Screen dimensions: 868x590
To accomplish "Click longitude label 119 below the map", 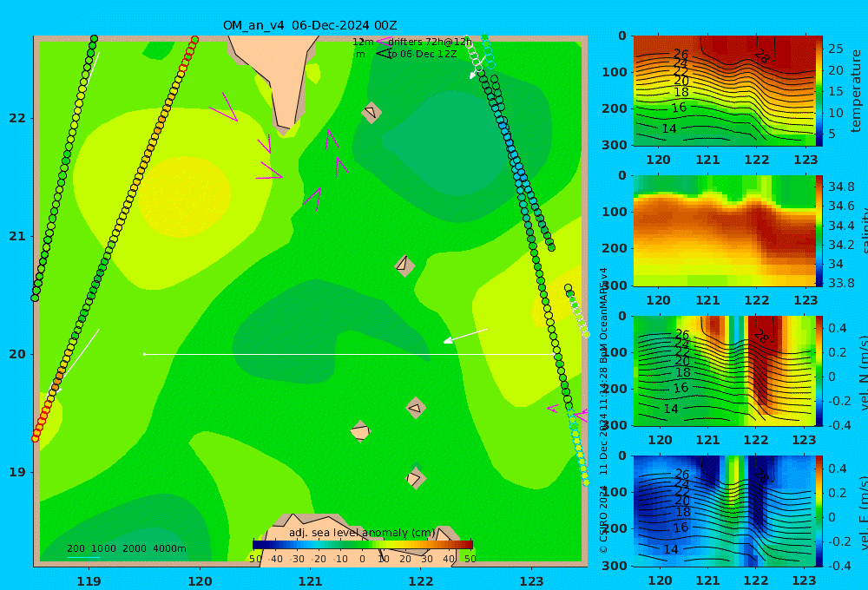I will pos(89,581).
